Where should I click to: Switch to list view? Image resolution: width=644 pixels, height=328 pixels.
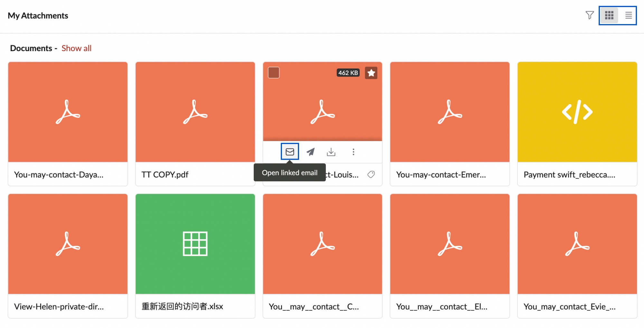point(628,15)
